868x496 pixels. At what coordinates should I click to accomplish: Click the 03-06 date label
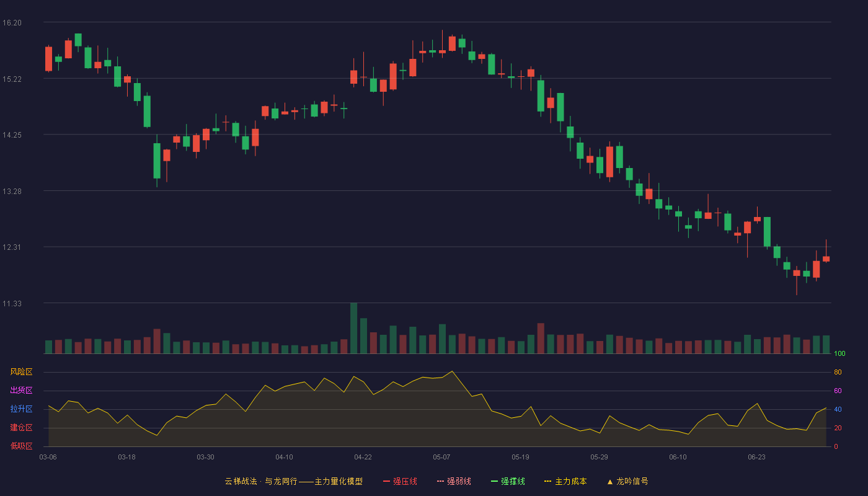click(48, 457)
